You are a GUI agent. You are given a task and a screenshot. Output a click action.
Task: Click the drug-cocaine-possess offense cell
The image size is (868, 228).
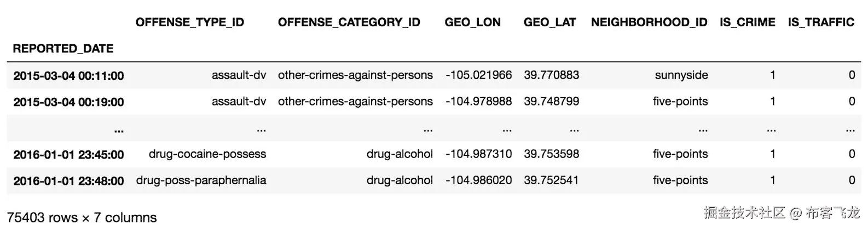click(207, 154)
